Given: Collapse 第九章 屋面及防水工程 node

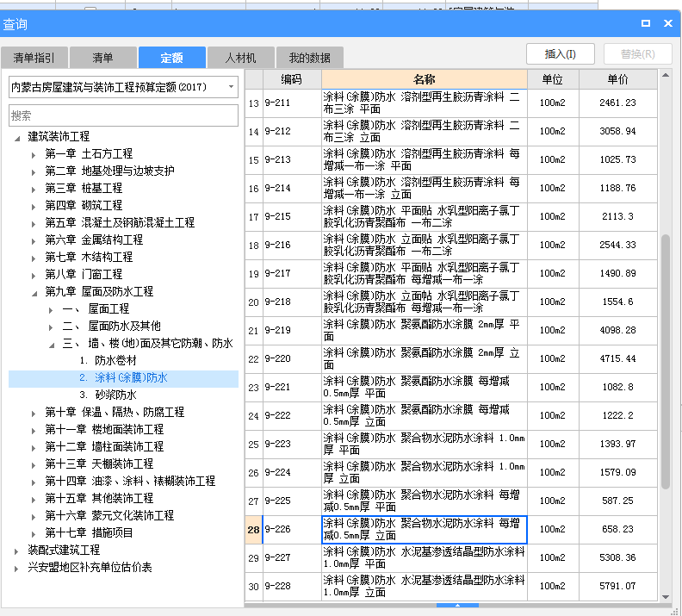Looking at the screenshot, I should coord(34,294).
